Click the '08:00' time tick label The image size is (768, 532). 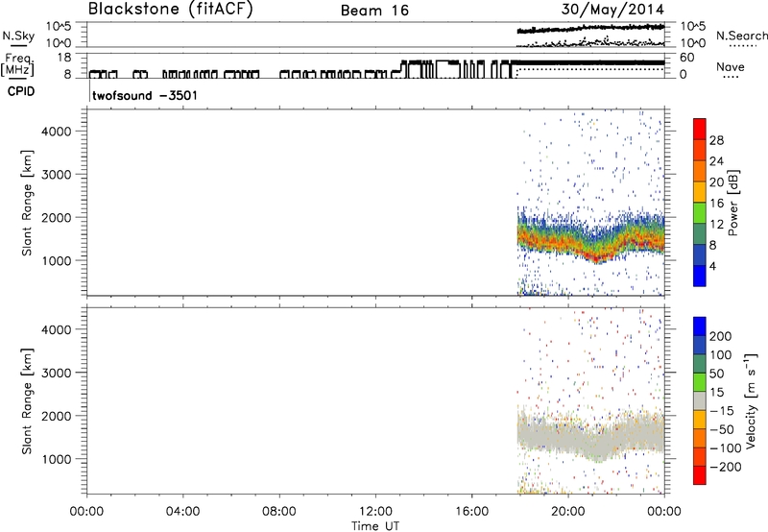click(279, 512)
